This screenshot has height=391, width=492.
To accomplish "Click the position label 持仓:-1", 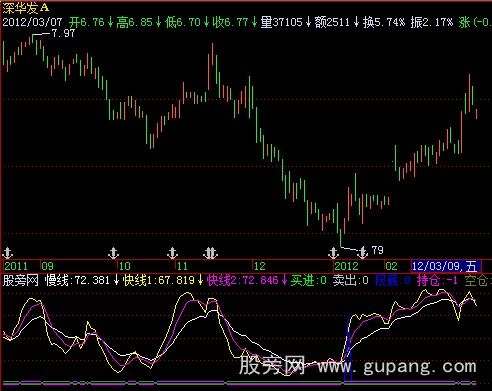I will [x=438, y=280].
